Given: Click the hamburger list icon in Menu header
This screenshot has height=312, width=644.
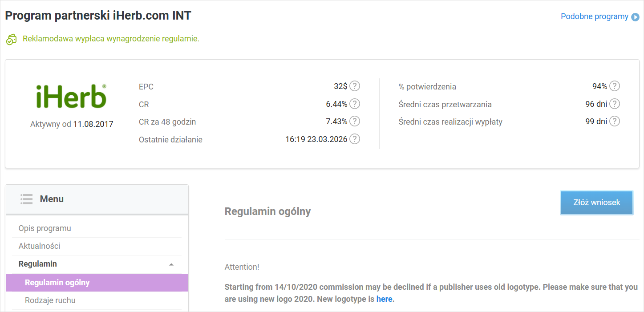Looking at the screenshot, I should click(26, 199).
